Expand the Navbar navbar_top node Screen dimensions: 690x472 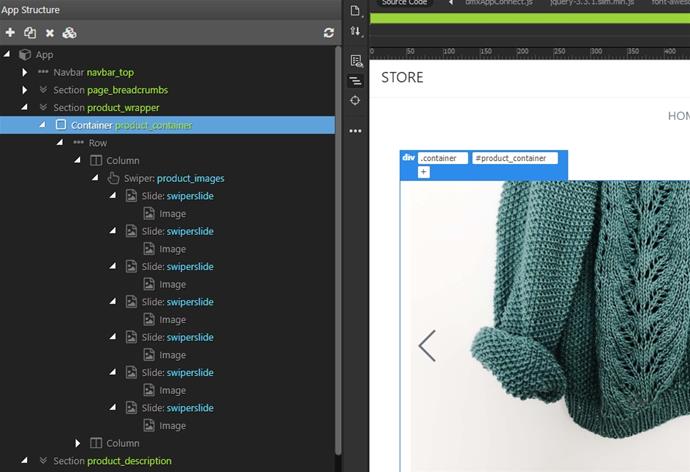click(25, 72)
